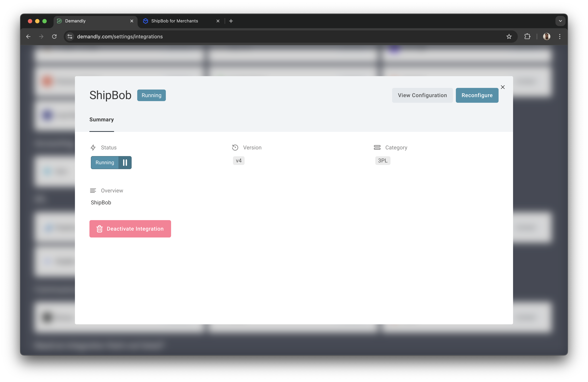Switch to the ShipBob for Merchants tab
This screenshot has height=382, width=588.
[175, 21]
